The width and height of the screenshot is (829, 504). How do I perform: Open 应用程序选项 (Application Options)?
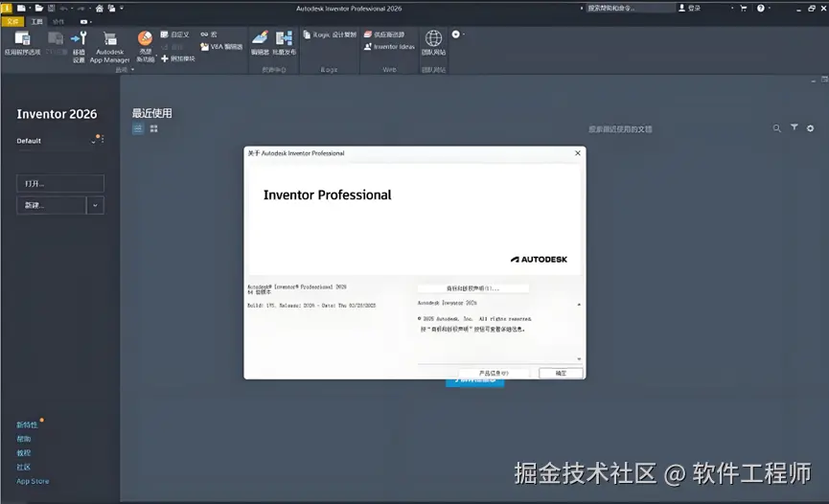22,43
